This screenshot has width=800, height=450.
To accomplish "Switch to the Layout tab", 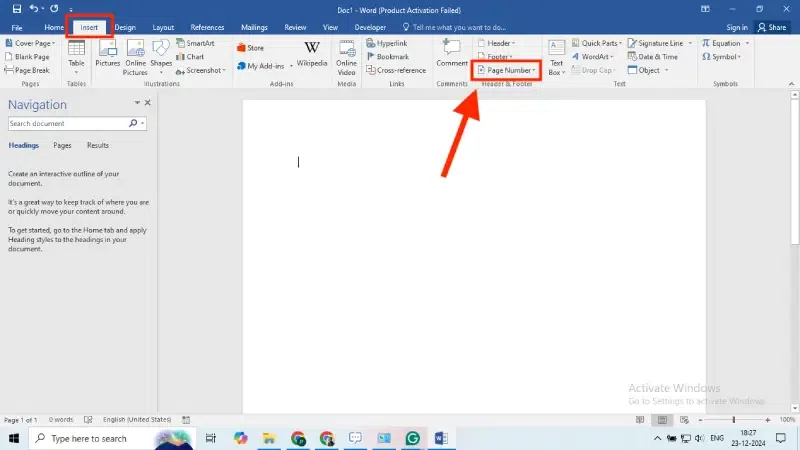I will click(163, 28).
